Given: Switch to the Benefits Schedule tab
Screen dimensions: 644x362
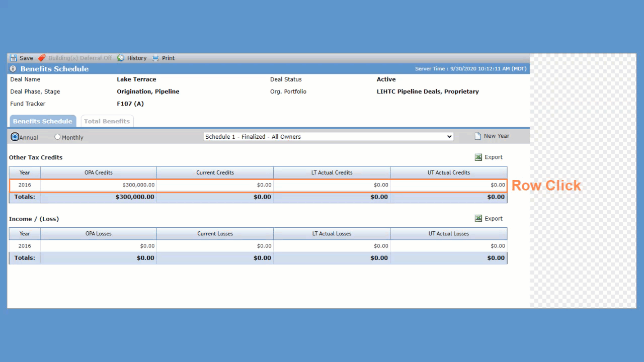Looking at the screenshot, I should (x=43, y=121).
